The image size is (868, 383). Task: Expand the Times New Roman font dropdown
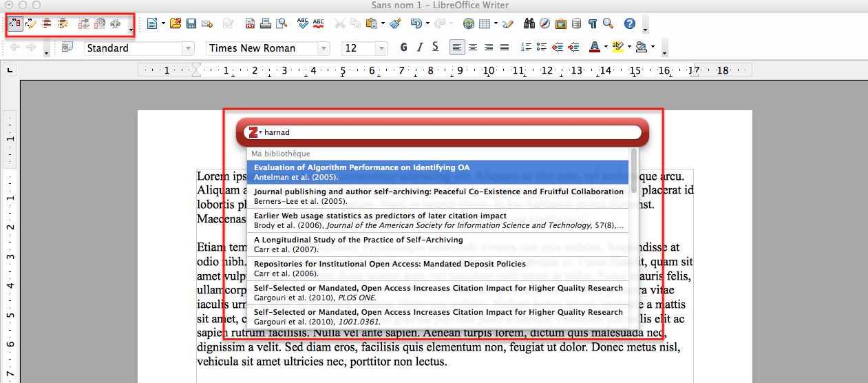(324, 48)
